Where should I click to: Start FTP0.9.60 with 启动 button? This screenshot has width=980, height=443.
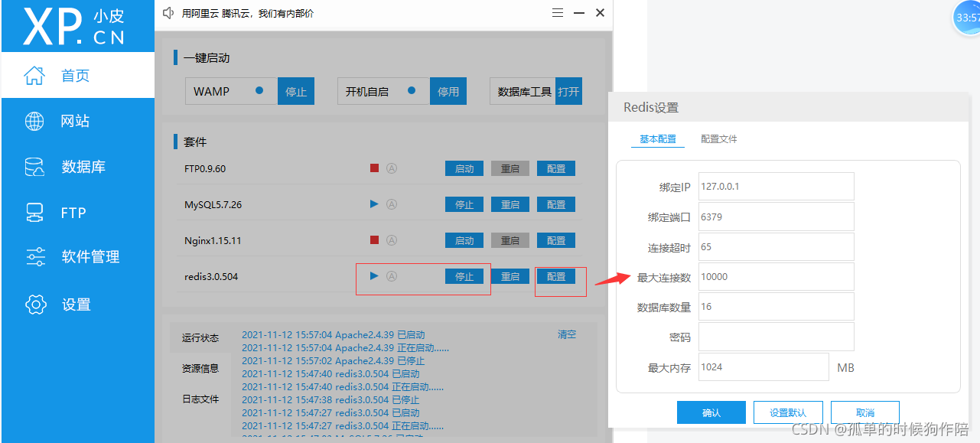pyautogui.click(x=464, y=168)
